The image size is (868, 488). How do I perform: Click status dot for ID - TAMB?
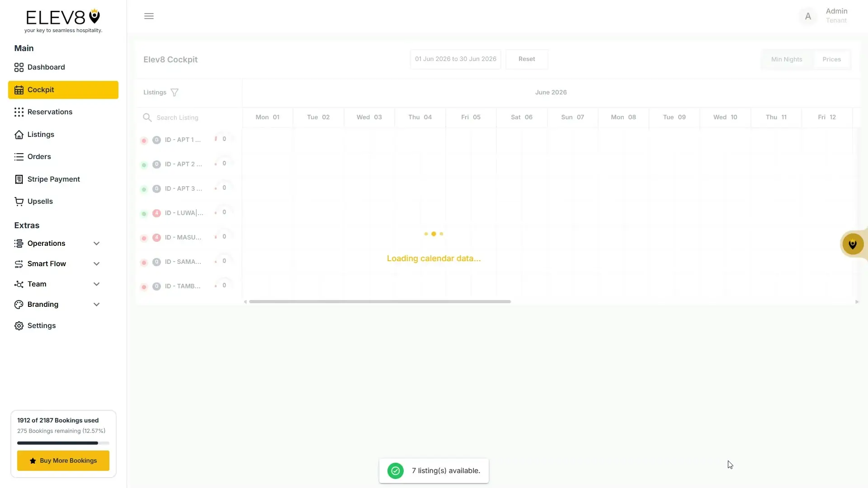pyautogui.click(x=144, y=287)
